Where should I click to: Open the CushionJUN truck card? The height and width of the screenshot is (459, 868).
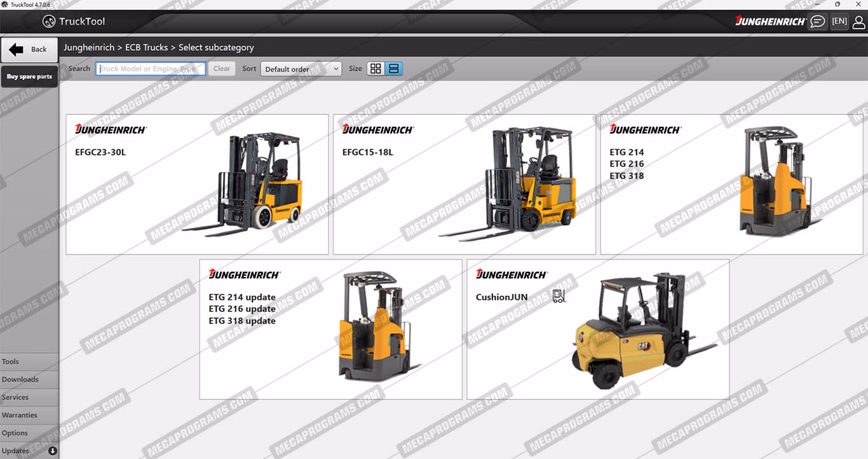598,329
